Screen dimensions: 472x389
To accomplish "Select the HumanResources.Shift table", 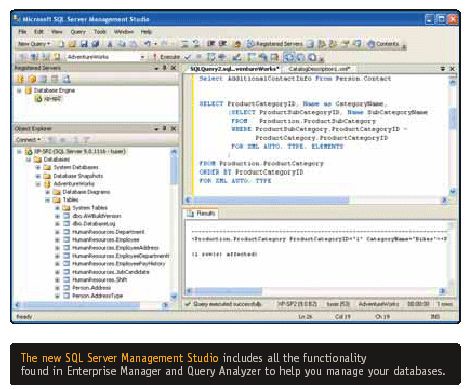I will [x=99, y=280].
